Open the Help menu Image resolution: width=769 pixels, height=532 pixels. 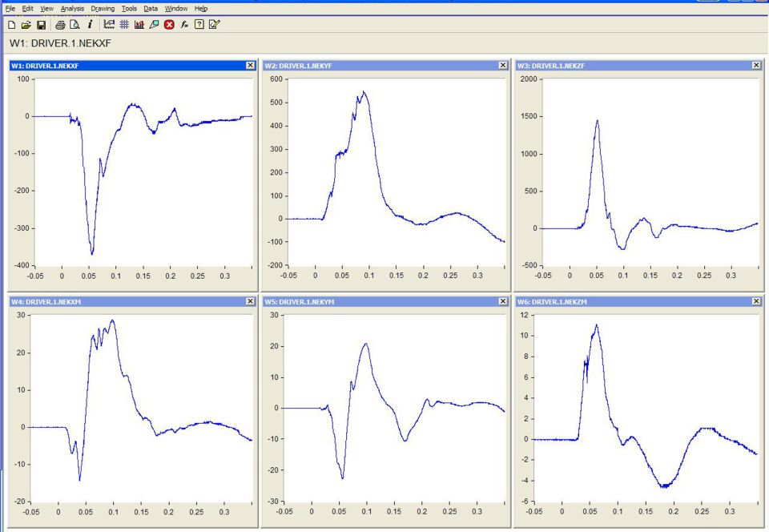click(201, 9)
